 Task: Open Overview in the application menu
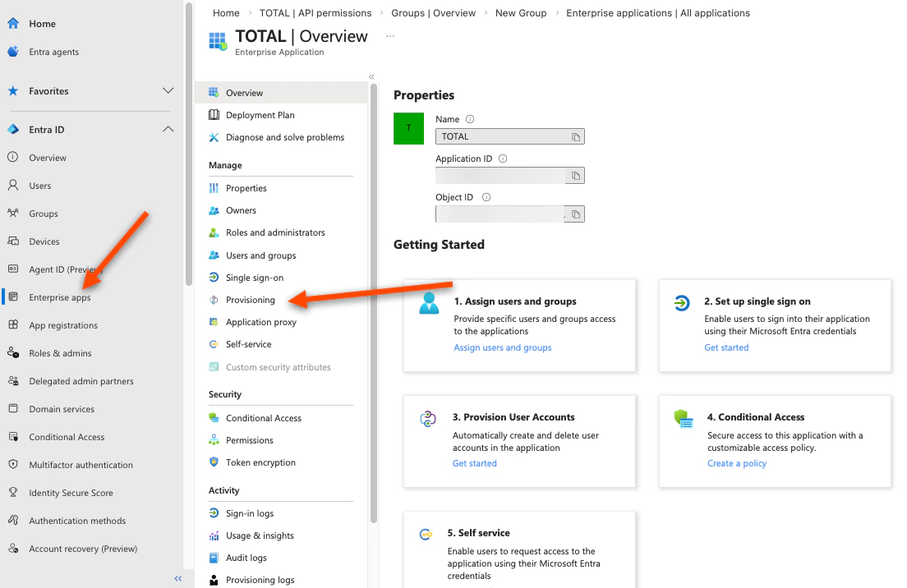(281, 93)
